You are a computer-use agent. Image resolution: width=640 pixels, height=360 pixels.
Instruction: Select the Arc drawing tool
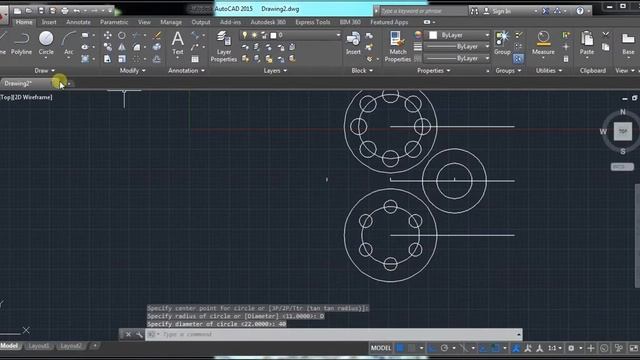point(69,43)
